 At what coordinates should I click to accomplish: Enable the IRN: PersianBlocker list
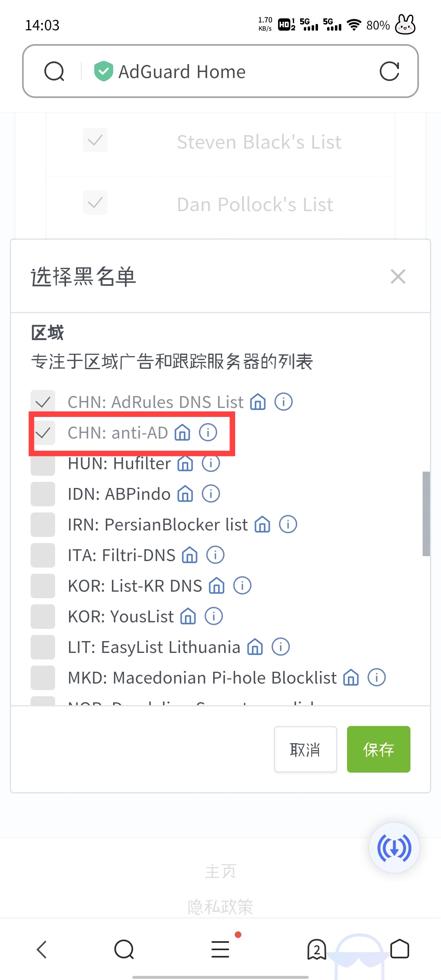click(42, 524)
